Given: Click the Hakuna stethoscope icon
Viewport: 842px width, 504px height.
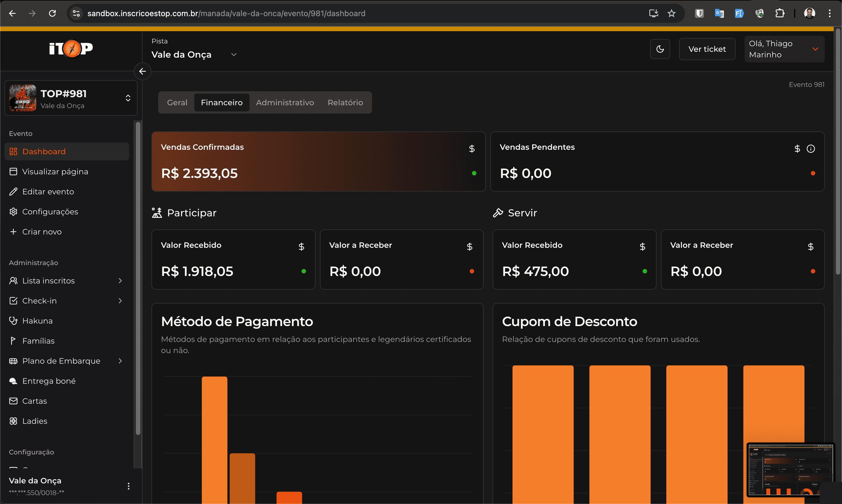Looking at the screenshot, I should pos(13,320).
